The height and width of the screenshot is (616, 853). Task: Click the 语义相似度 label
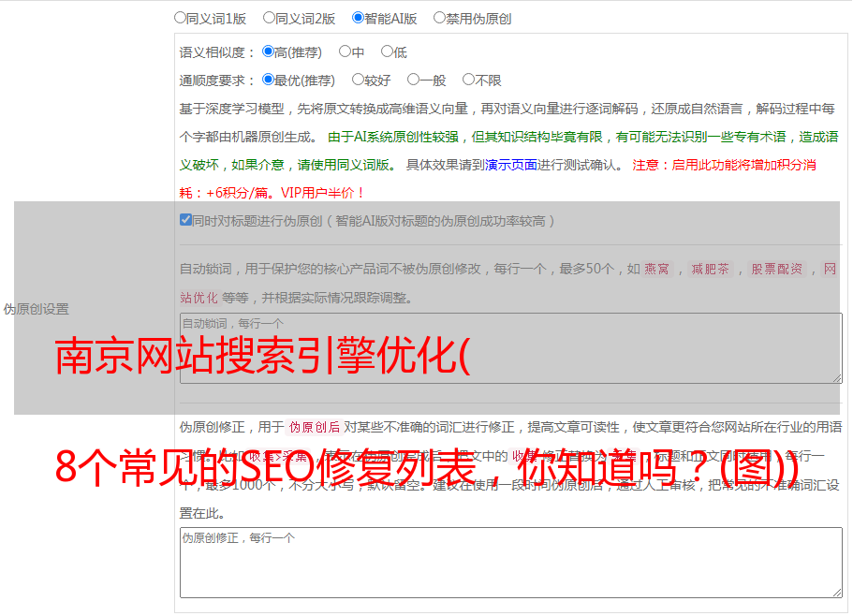(217, 52)
